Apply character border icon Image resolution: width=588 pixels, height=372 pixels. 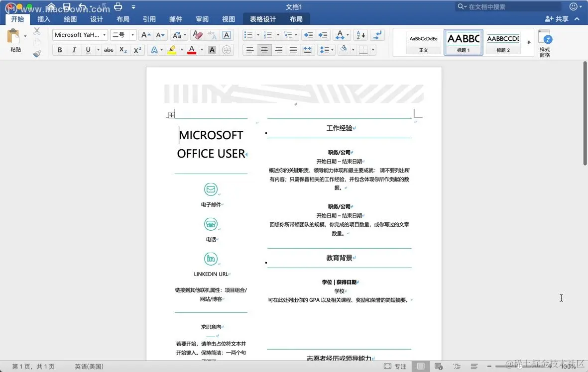click(x=227, y=35)
